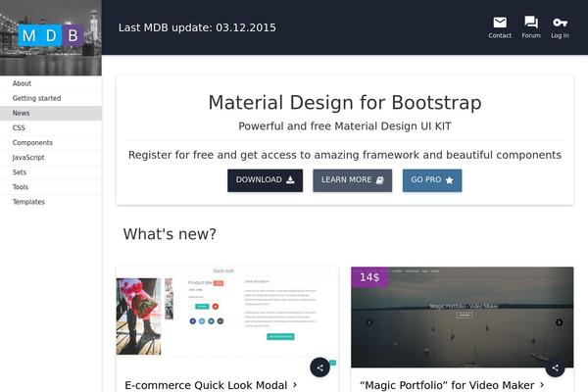588x392 pixels.
Task: Click the MDB logo in the header
Action: click(51, 35)
